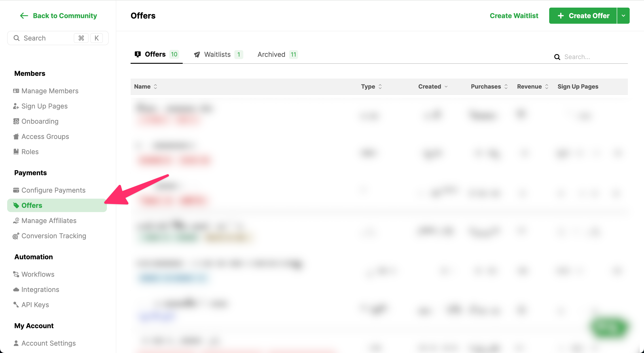Click the Manage Affiliates hand-coin icon
Image resolution: width=644 pixels, height=353 pixels.
point(16,221)
